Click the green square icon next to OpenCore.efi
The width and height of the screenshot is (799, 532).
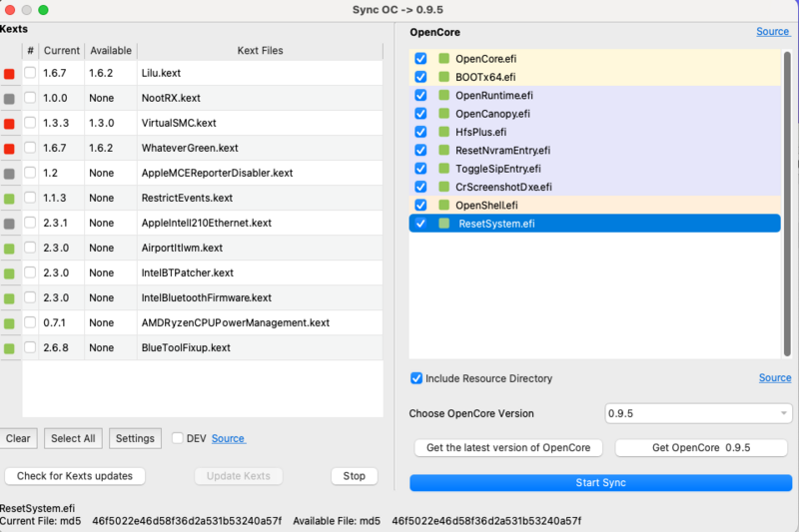[443, 59]
